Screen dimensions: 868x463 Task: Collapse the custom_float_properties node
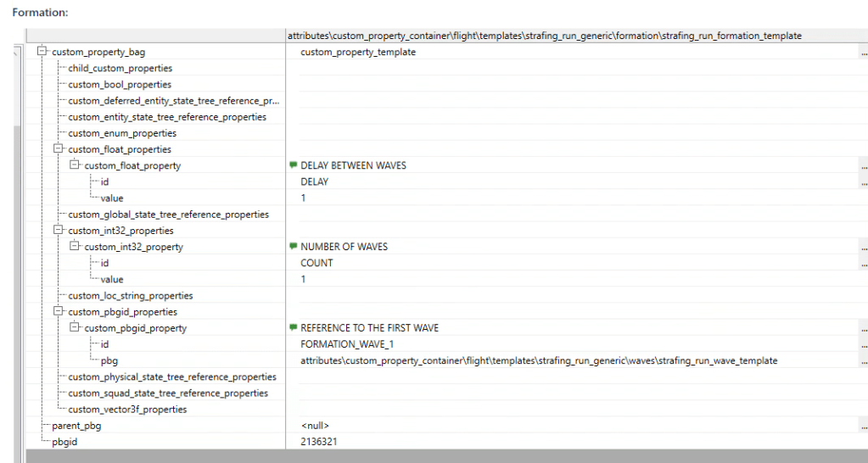(x=58, y=149)
